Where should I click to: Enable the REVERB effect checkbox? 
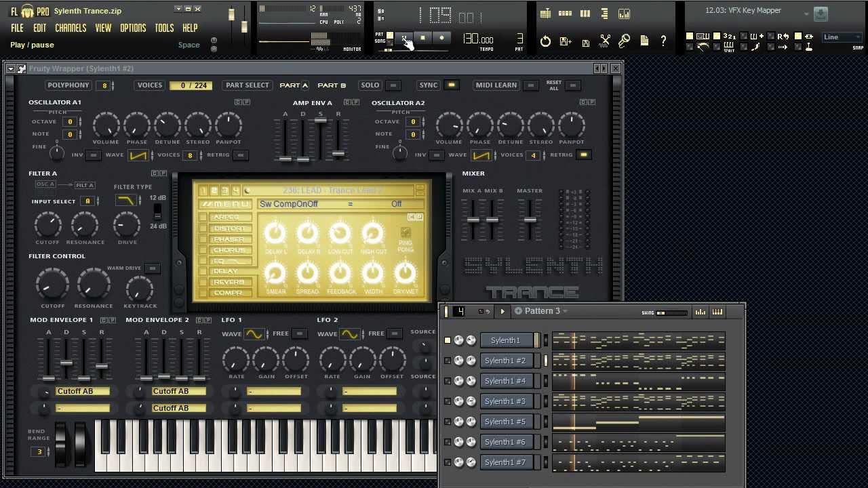click(x=203, y=282)
